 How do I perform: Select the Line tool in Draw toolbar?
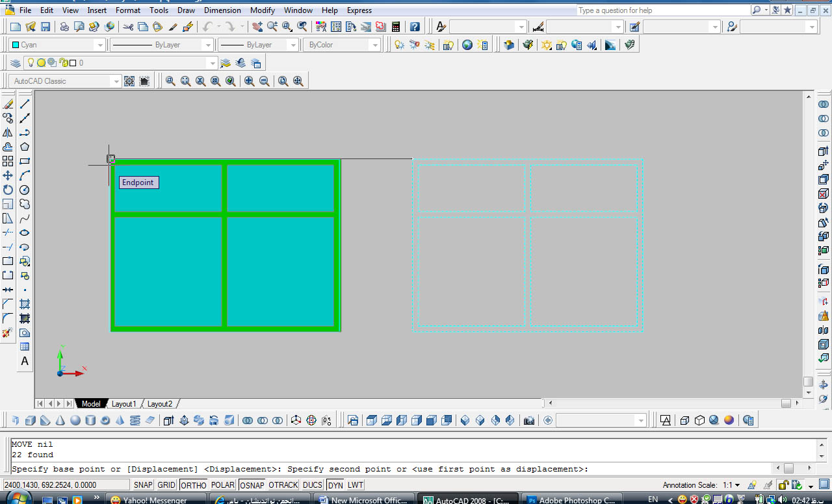click(x=25, y=104)
